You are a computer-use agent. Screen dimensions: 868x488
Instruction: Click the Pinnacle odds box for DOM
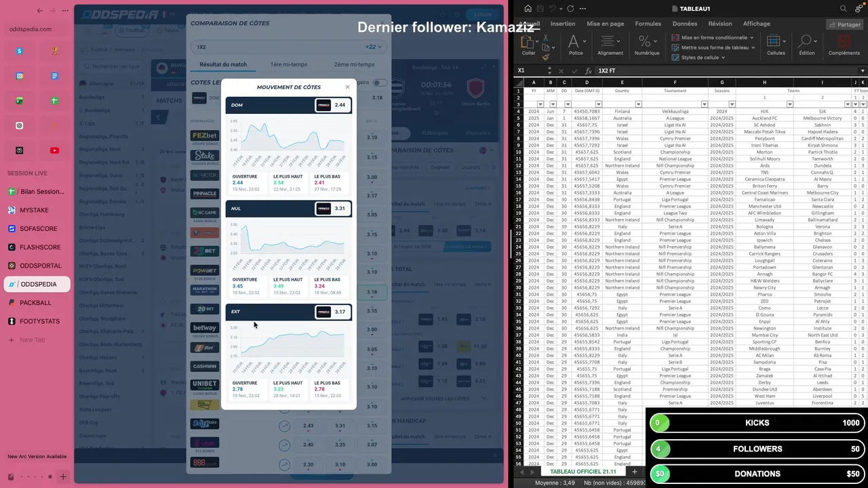click(x=332, y=105)
